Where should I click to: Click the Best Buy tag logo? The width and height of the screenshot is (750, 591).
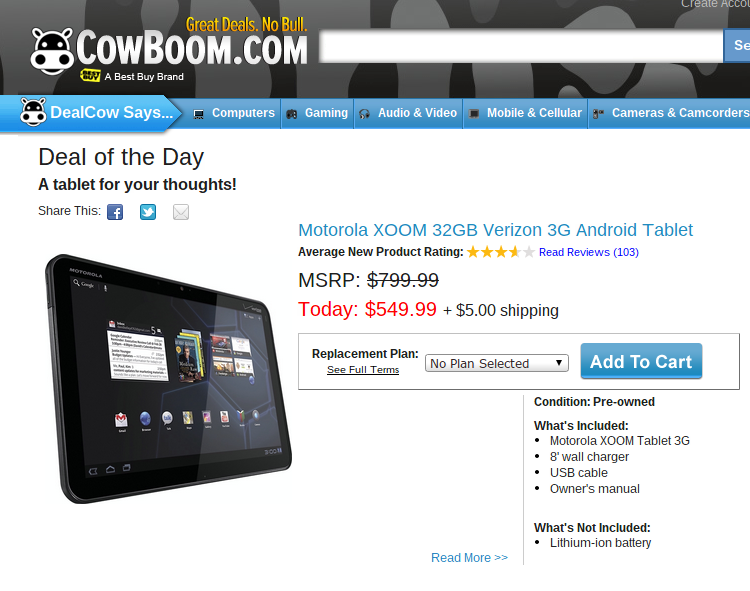(90, 76)
